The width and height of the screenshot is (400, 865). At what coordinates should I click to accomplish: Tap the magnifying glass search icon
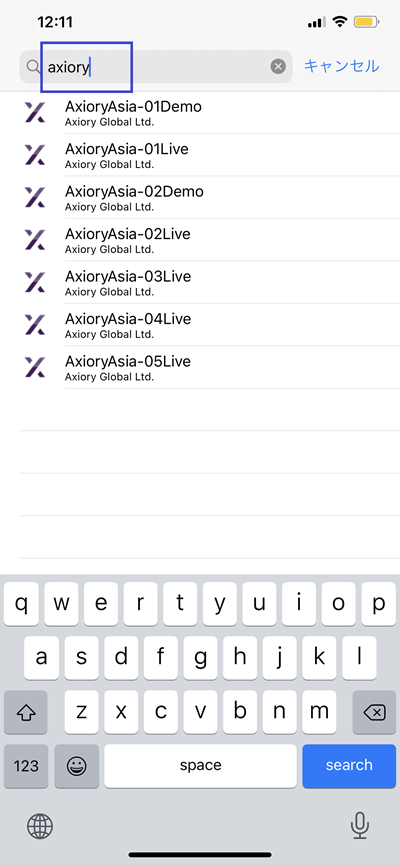pos(34,67)
